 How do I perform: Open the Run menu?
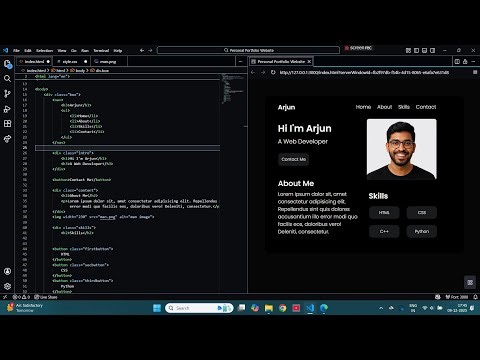pyautogui.click(x=85, y=51)
